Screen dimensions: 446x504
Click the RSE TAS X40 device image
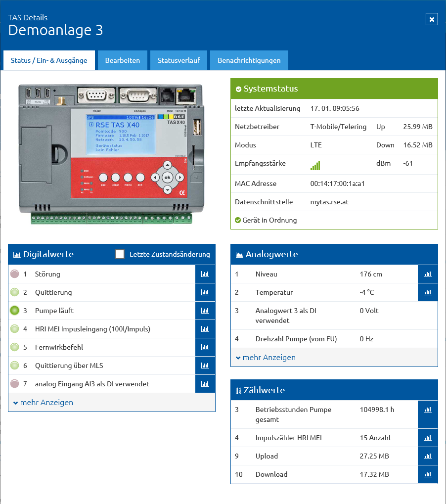click(x=111, y=154)
